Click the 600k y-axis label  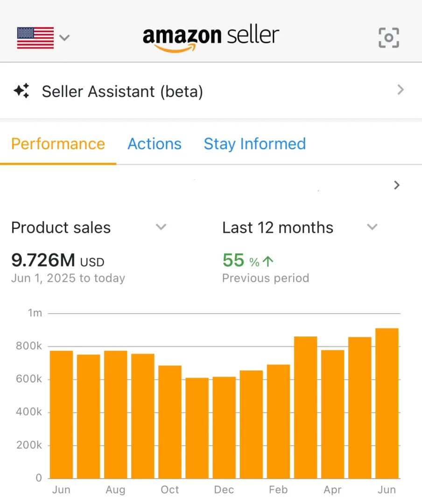[29, 379]
